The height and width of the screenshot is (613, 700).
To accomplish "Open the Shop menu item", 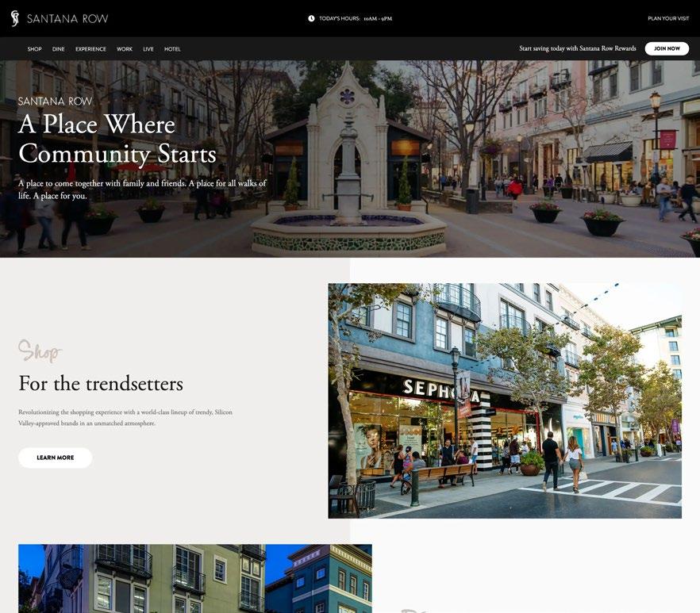I will coord(34,49).
